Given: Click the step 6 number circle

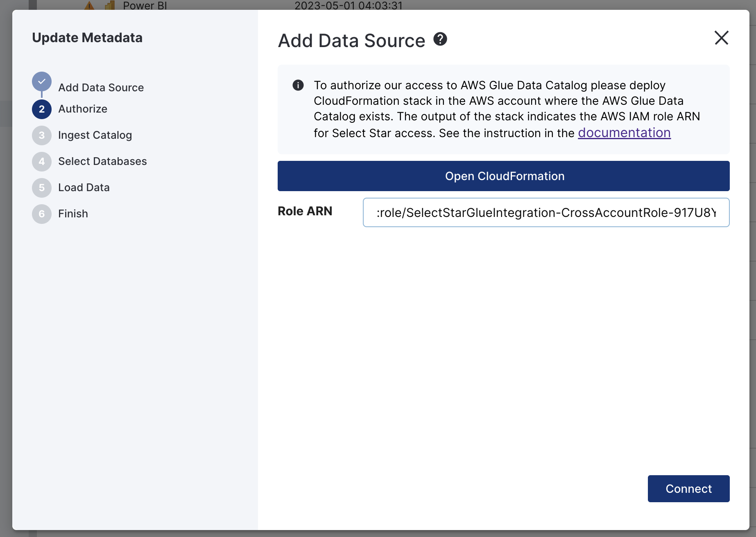Looking at the screenshot, I should click(x=42, y=214).
